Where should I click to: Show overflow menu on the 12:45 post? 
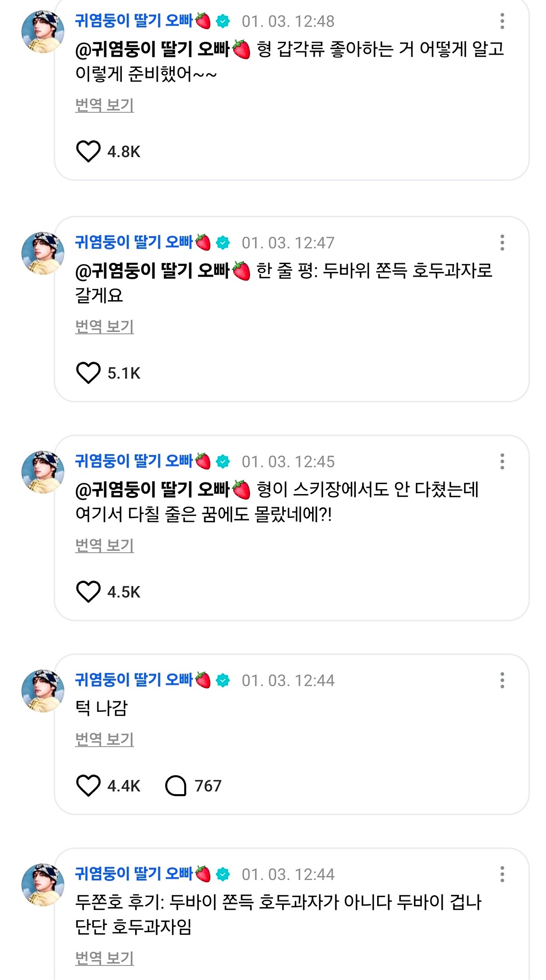point(502,461)
